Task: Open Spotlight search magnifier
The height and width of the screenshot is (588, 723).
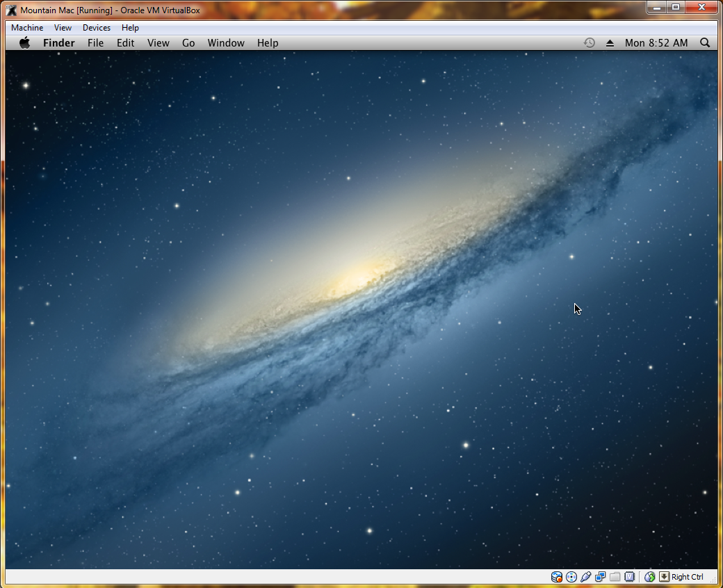Action: (x=705, y=43)
